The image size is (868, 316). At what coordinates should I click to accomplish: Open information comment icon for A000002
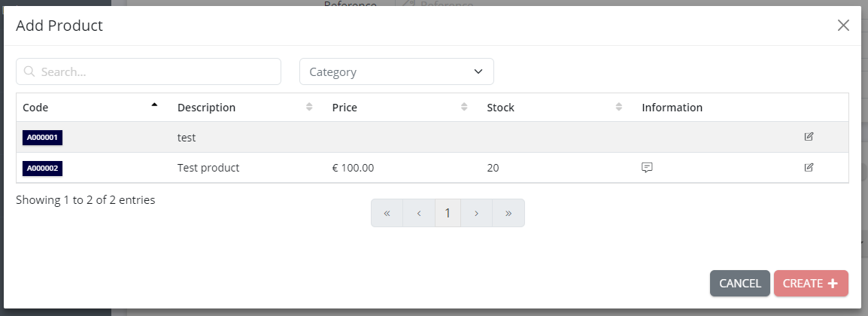coord(647,167)
